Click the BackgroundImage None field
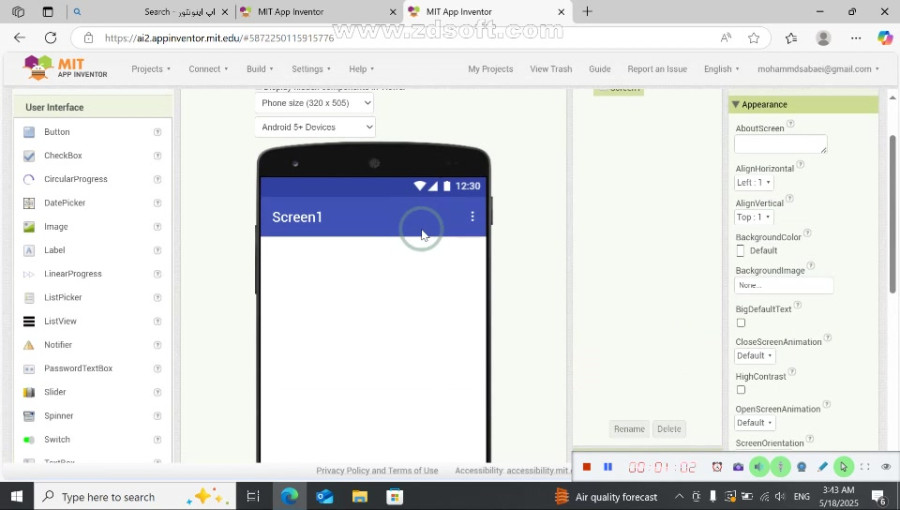The height and width of the screenshot is (510, 900). tap(783, 285)
